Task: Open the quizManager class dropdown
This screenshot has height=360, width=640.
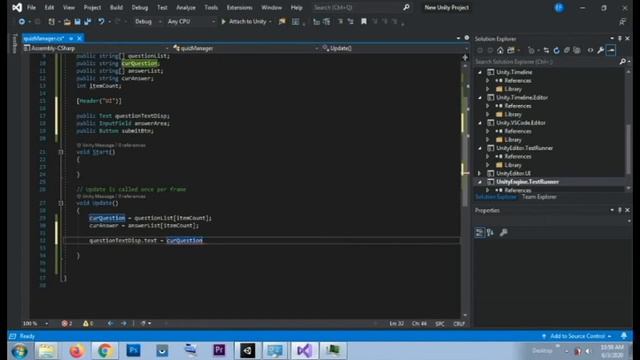Action: (246, 48)
